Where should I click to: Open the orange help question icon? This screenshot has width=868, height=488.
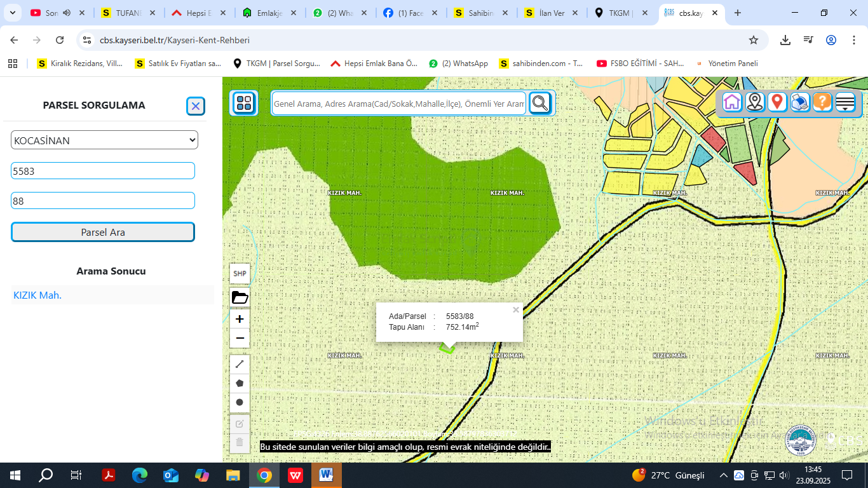point(822,102)
